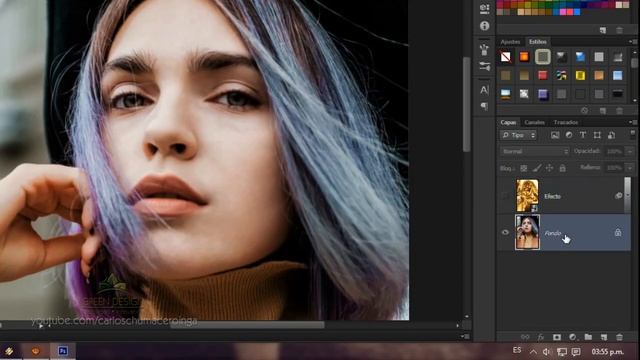Toggle lock all padlock icon
This screenshot has width=640, height=360.
562,168
